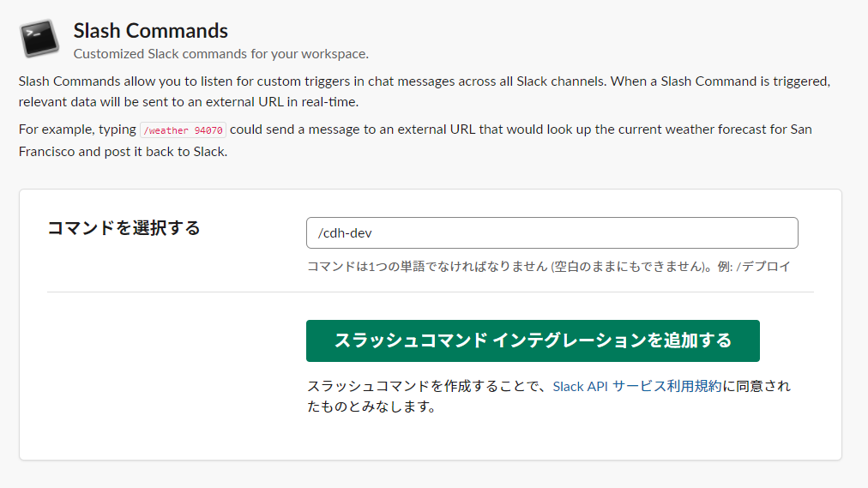Open the Slack API サービス利用規約 link
The width and height of the screenshot is (868, 488).
[x=637, y=386]
